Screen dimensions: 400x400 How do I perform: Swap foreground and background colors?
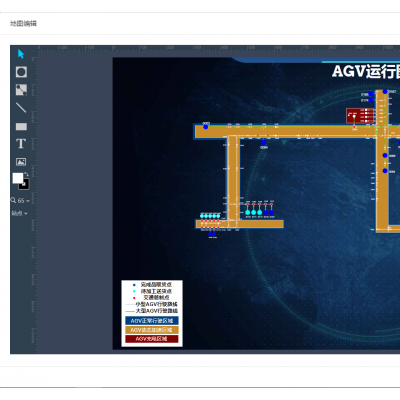pyautogui.click(x=26, y=175)
